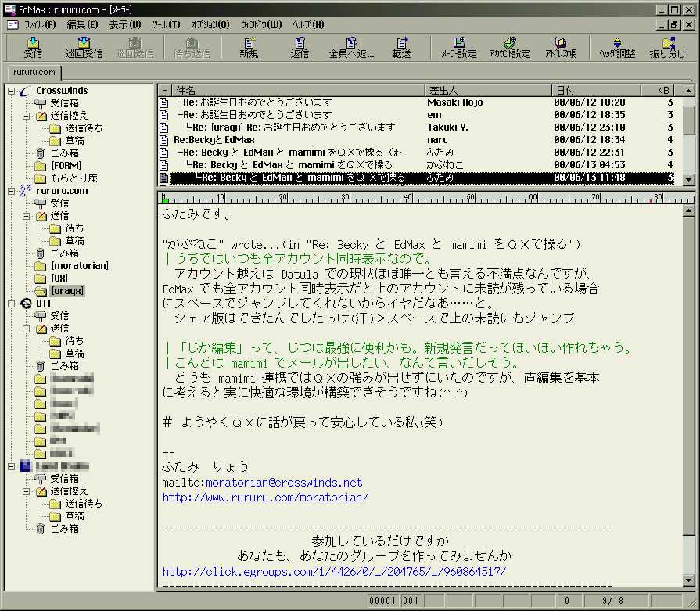Screen dimensions: 700x611
Task: Collapse DTI 送信 folder node
Action: tap(26, 329)
